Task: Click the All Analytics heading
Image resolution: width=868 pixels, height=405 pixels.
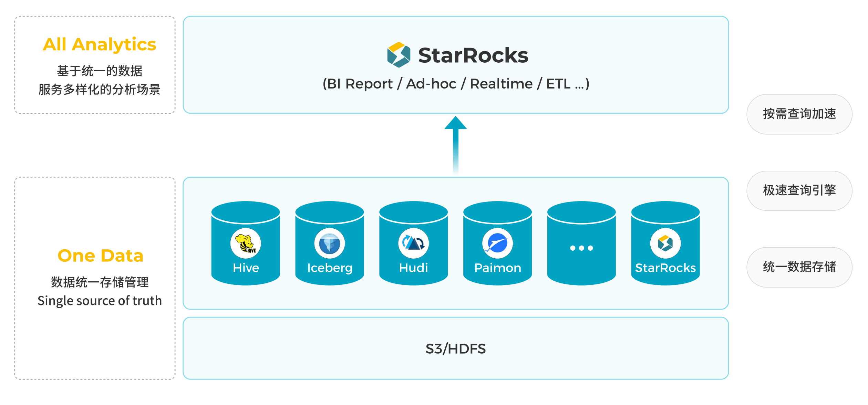Action: (99, 44)
